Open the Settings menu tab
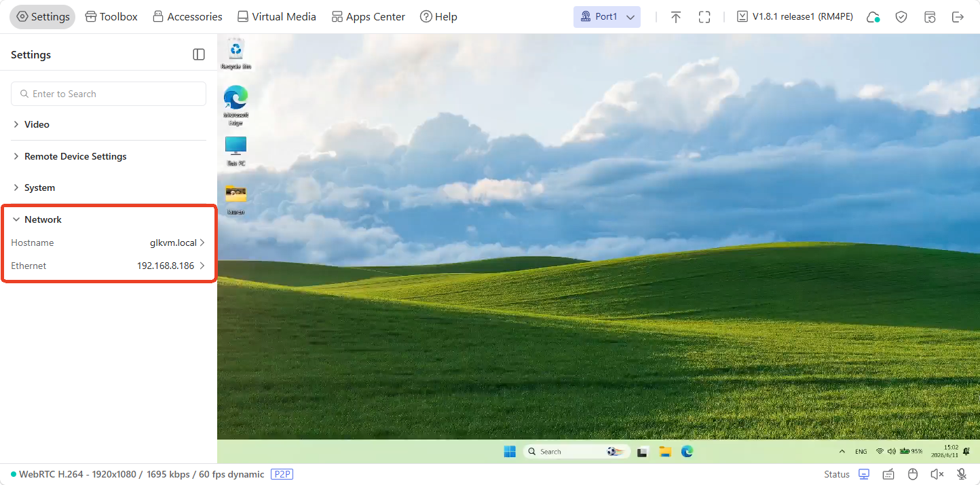Screen dimensions: 980x485 click(x=43, y=16)
